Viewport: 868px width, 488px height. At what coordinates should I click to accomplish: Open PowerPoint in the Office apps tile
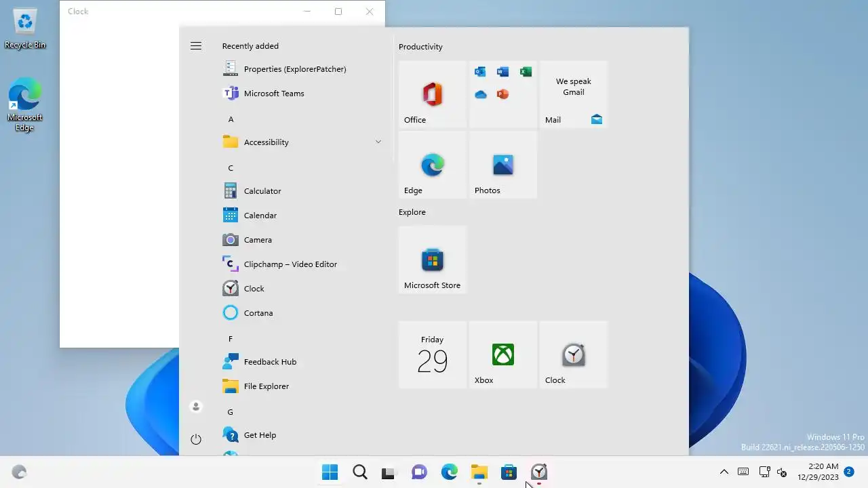[x=502, y=94]
